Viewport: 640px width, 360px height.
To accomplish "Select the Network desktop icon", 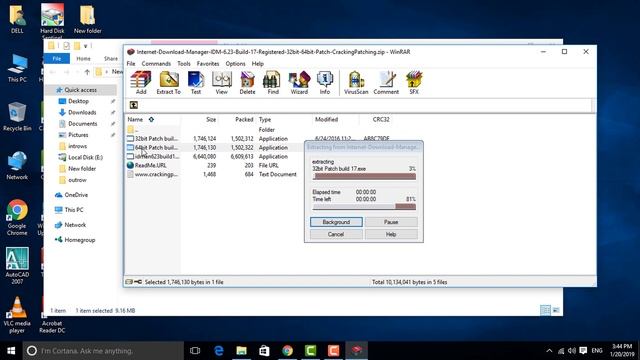I will 17,165.
